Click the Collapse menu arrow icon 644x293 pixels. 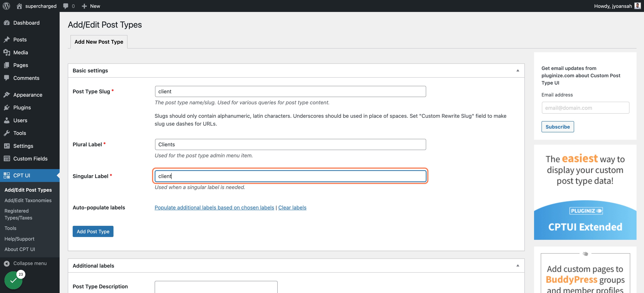pos(7,264)
